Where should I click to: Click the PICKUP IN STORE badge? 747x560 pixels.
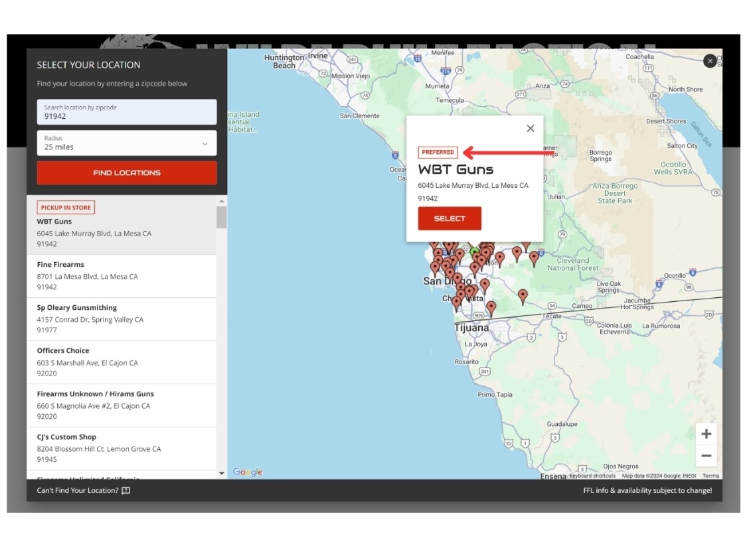(x=66, y=208)
